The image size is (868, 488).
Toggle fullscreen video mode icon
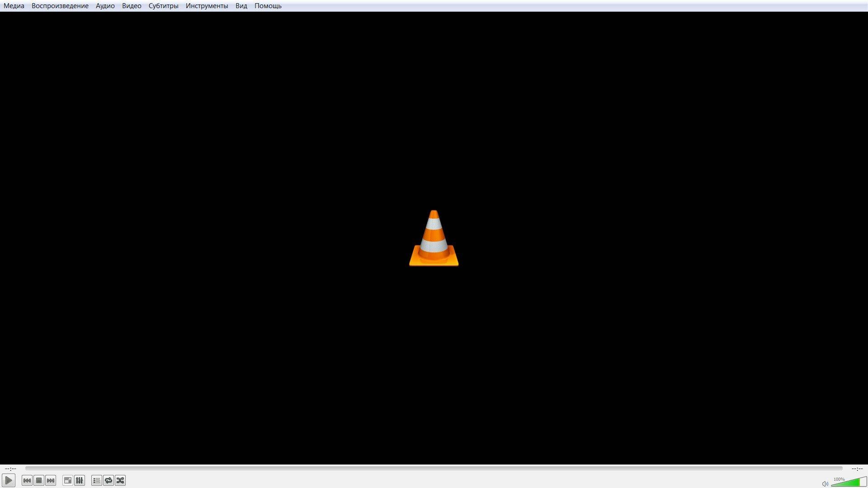click(x=68, y=480)
